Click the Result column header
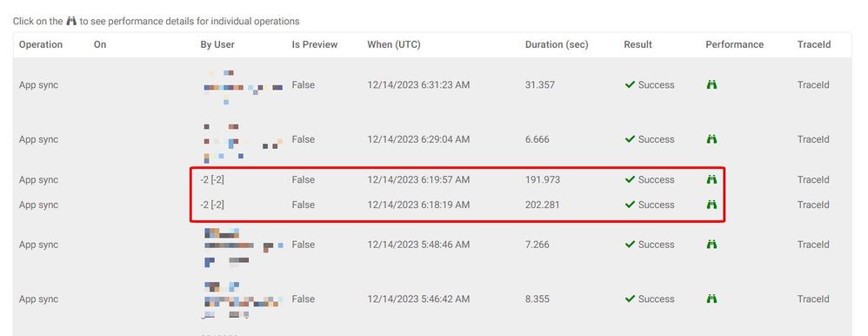The image size is (868, 336). [x=638, y=45]
